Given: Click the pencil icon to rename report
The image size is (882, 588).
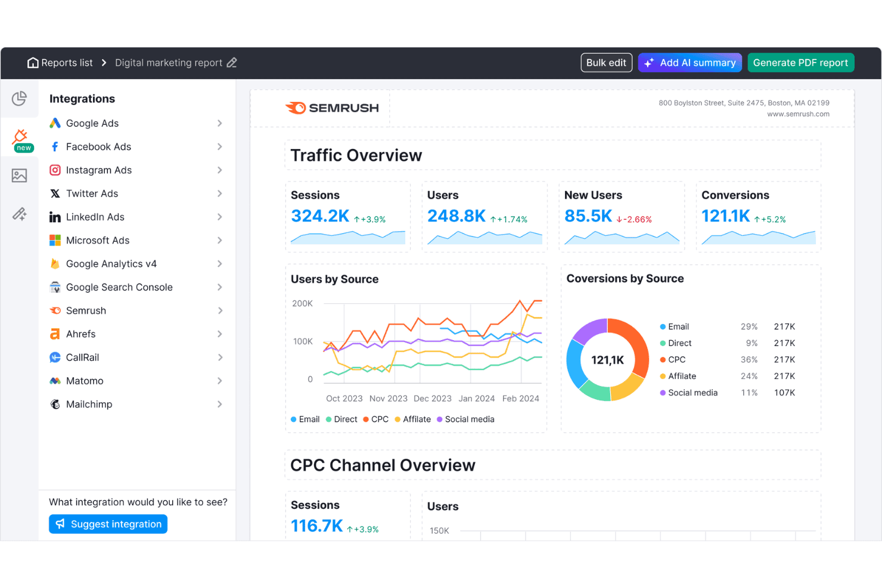Looking at the screenshot, I should (232, 63).
